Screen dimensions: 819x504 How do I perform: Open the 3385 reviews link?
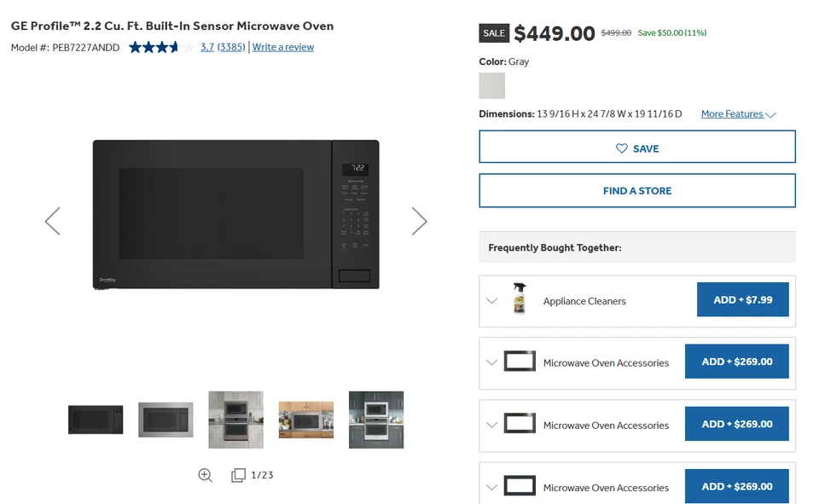tap(231, 48)
